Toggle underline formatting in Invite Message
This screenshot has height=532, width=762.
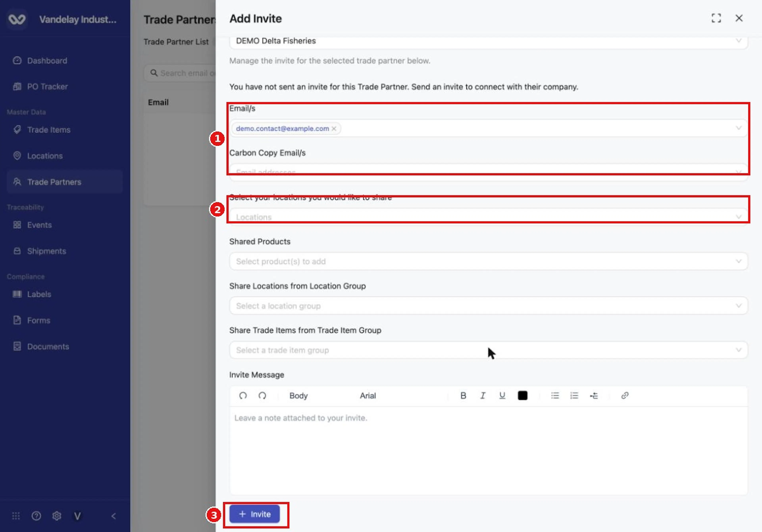click(x=502, y=395)
